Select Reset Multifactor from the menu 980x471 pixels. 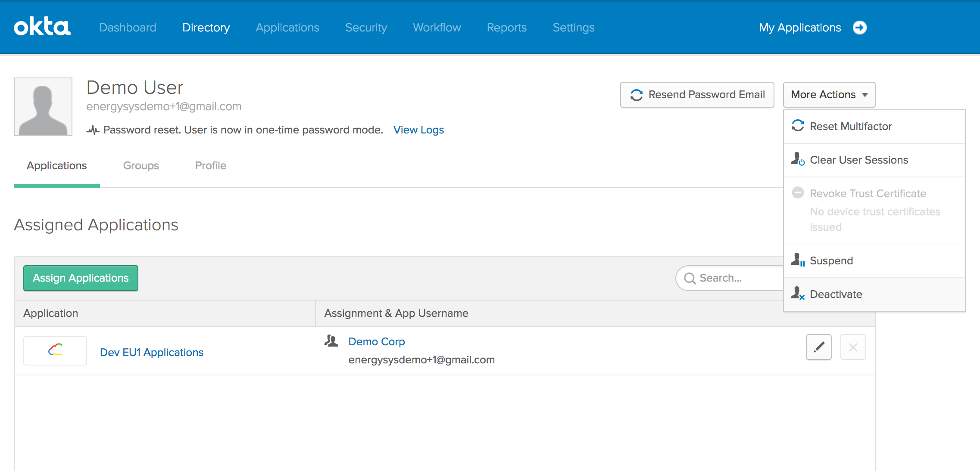[850, 127]
